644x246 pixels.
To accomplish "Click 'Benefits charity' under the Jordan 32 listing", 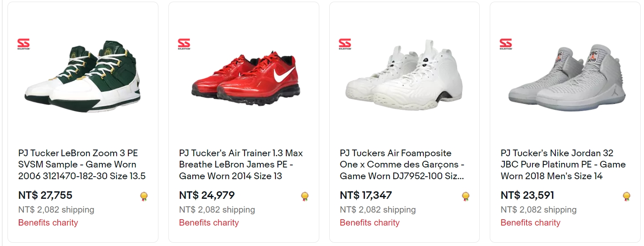I will [x=530, y=223].
